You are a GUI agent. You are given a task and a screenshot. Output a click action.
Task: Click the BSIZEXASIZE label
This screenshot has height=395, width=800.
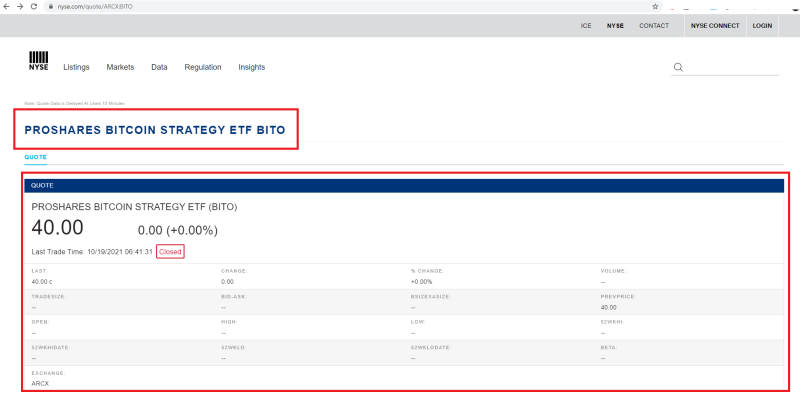[x=431, y=297]
